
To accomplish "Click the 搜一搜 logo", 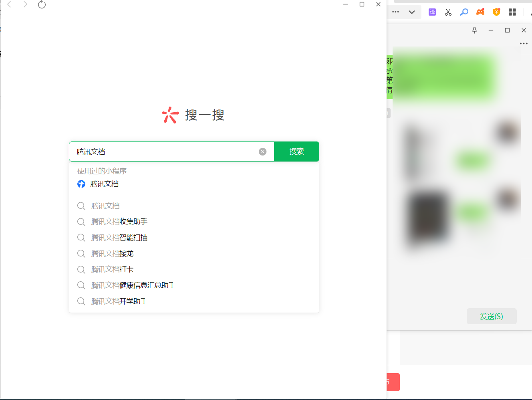I will (x=193, y=115).
